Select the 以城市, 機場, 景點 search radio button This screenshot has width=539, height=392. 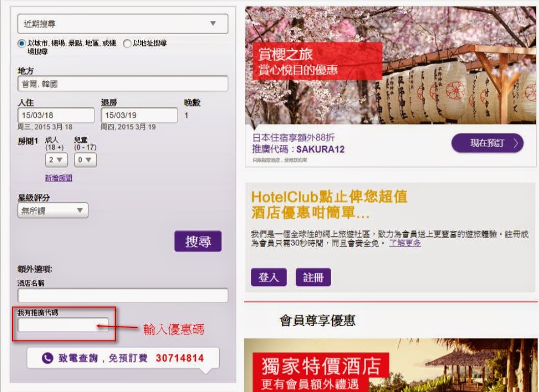click(22, 44)
